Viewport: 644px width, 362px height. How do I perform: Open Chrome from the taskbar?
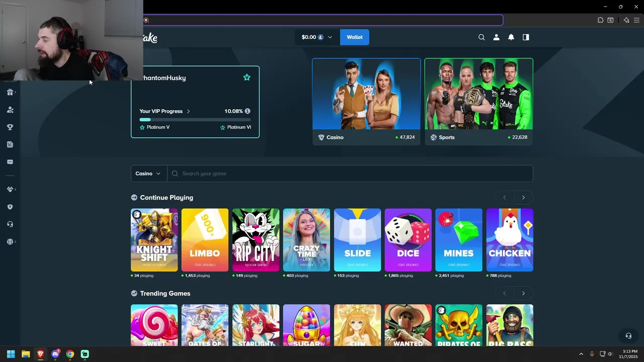click(x=70, y=354)
